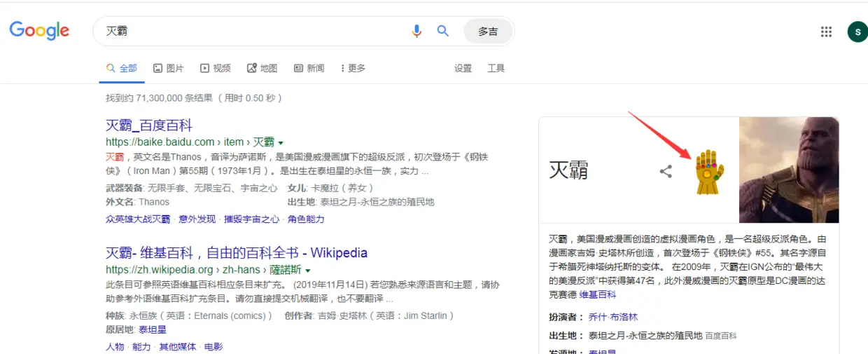868x354 pixels.
Task: Click the 灭霸 panel title
Action: (568, 170)
